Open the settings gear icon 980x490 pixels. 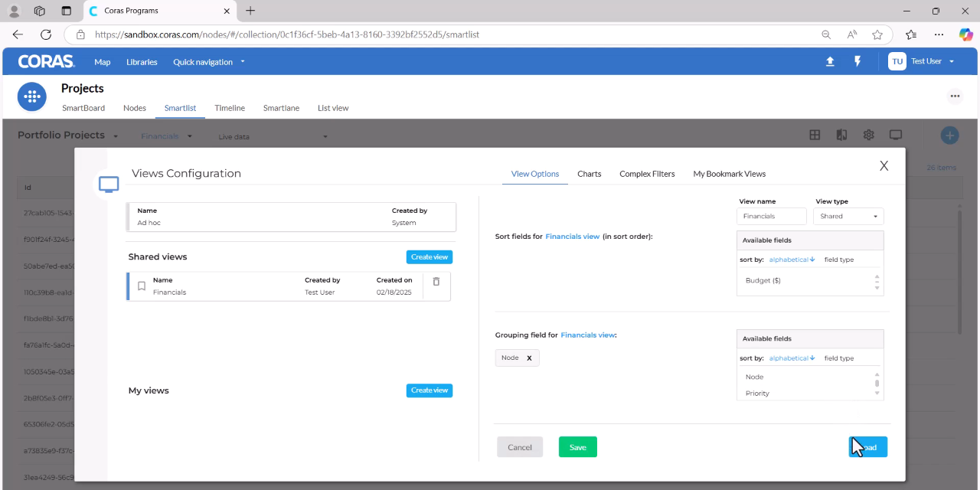[x=868, y=135]
